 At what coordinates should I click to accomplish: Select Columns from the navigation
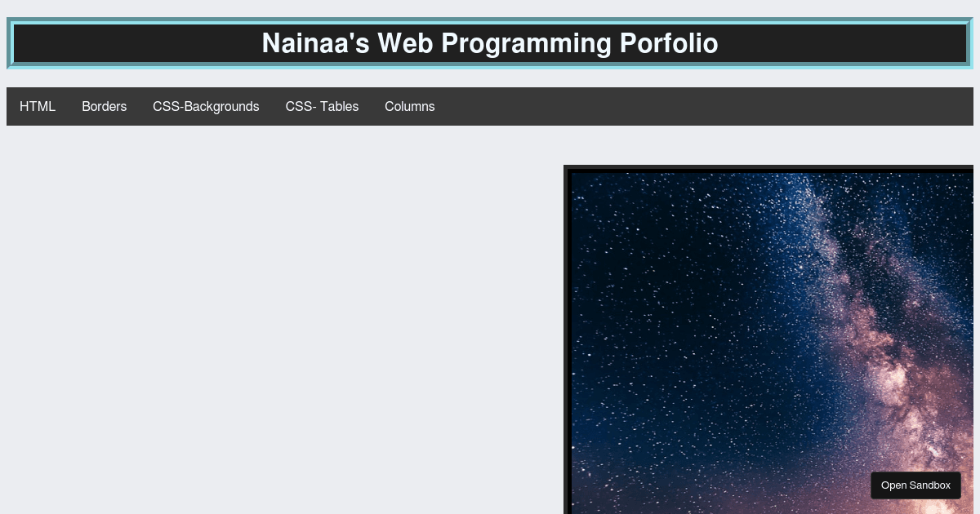(x=409, y=106)
